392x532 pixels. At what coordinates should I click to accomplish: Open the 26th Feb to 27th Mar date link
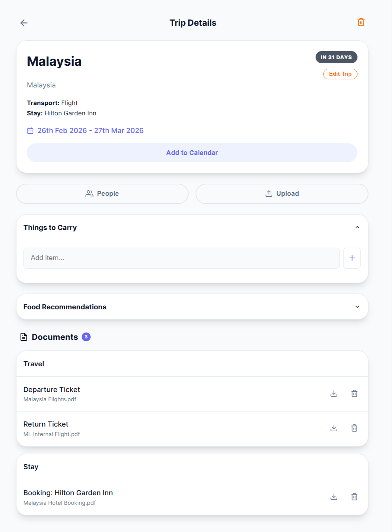coord(90,130)
